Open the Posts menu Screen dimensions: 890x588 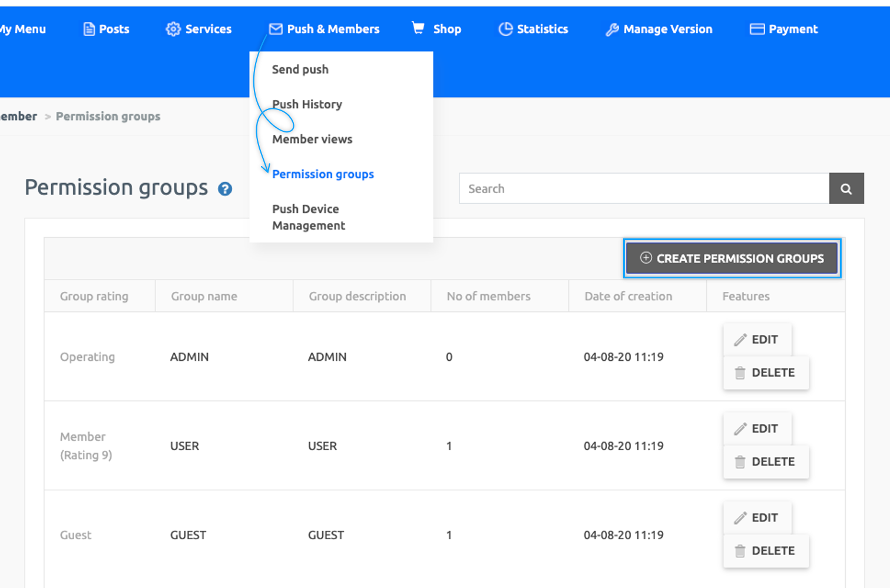pyautogui.click(x=107, y=29)
